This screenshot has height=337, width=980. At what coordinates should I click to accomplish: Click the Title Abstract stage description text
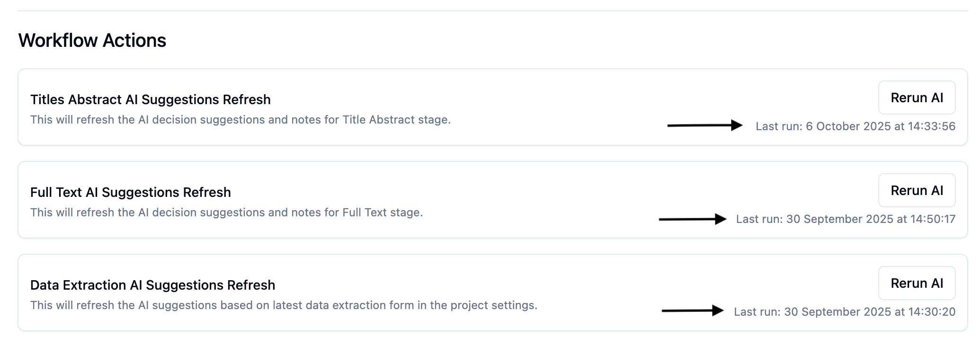[x=241, y=120]
